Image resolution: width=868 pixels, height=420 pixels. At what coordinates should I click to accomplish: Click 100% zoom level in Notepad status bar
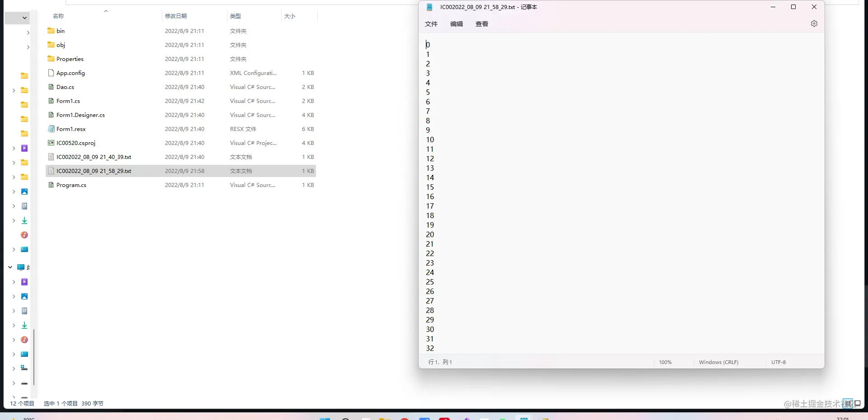665,362
